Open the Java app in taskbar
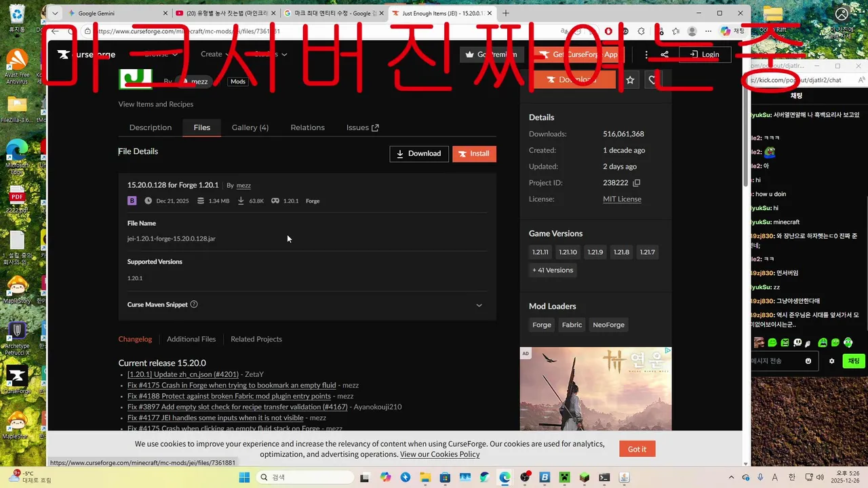868x488 pixels. pyautogui.click(x=624, y=477)
